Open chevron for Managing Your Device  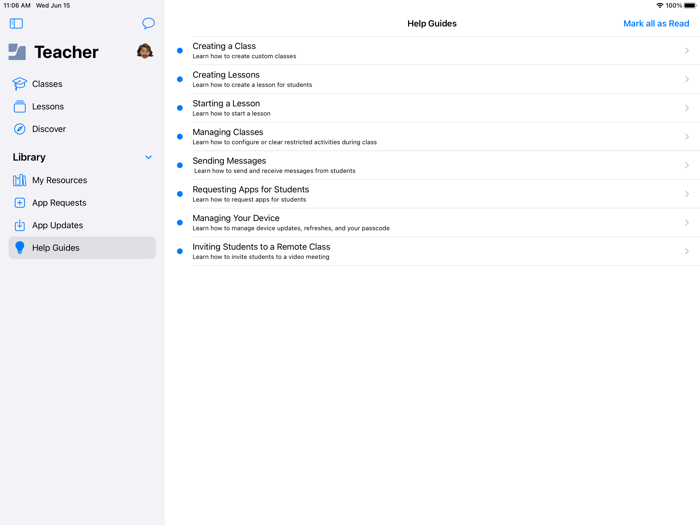coord(687,222)
